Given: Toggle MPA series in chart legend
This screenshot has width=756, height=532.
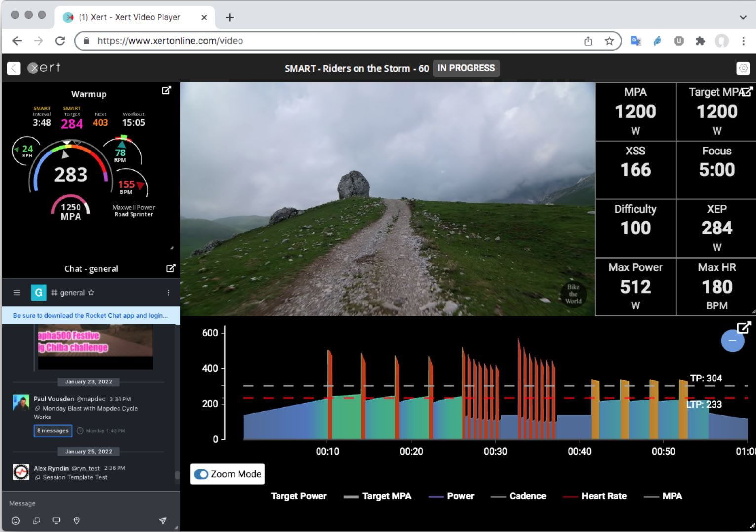Looking at the screenshot, I should 663,496.
